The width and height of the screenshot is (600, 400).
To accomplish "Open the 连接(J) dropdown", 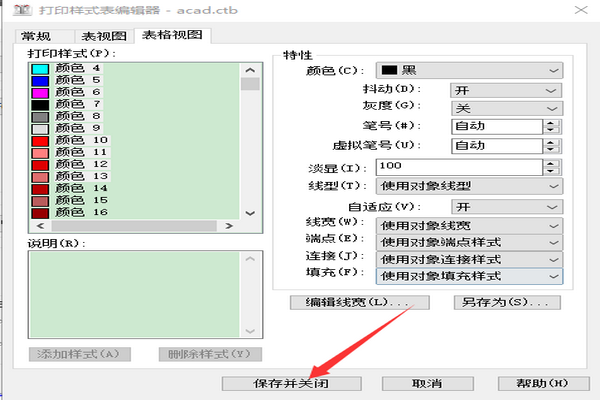I will pos(470,260).
